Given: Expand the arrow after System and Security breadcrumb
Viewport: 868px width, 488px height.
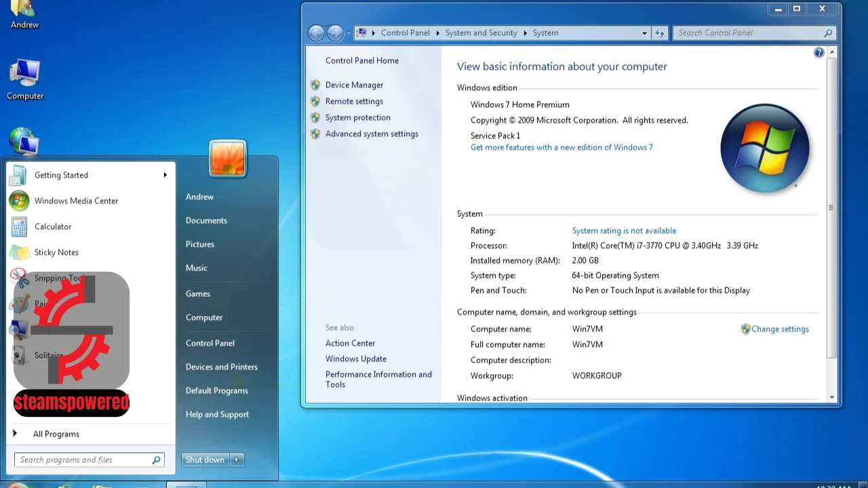Looking at the screenshot, I should click(525, 33).
